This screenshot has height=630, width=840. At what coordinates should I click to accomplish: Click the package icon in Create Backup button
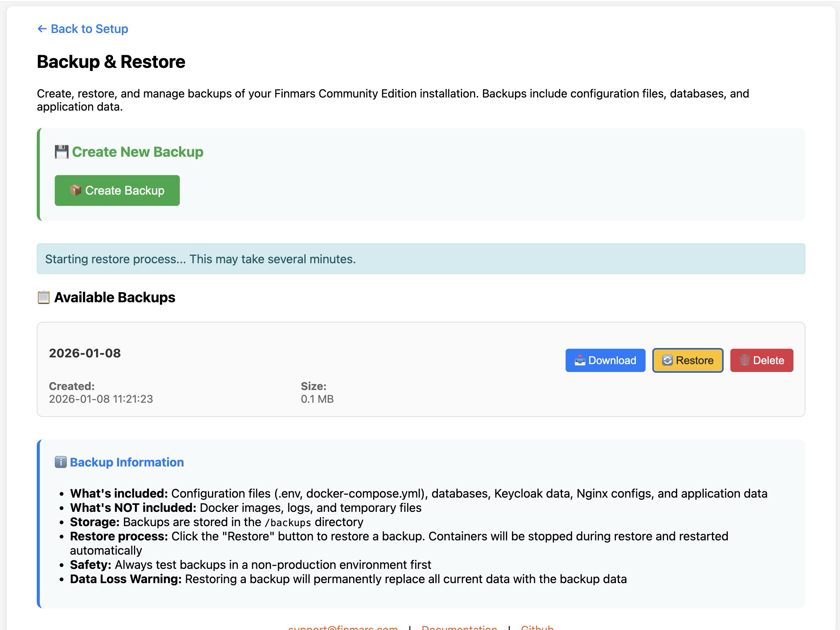point(75,190)
